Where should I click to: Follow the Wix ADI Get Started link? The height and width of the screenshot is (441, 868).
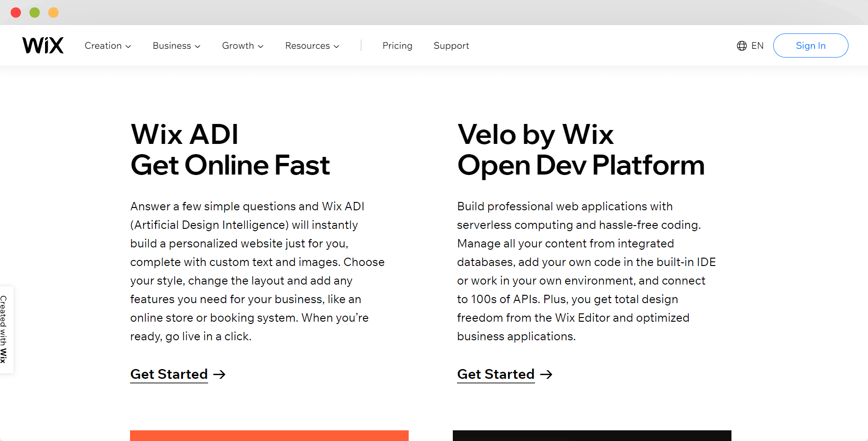[169, 374]
